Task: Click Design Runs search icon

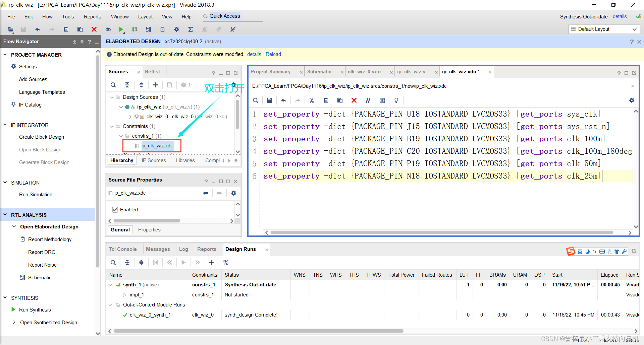Action: pos(113,263)
